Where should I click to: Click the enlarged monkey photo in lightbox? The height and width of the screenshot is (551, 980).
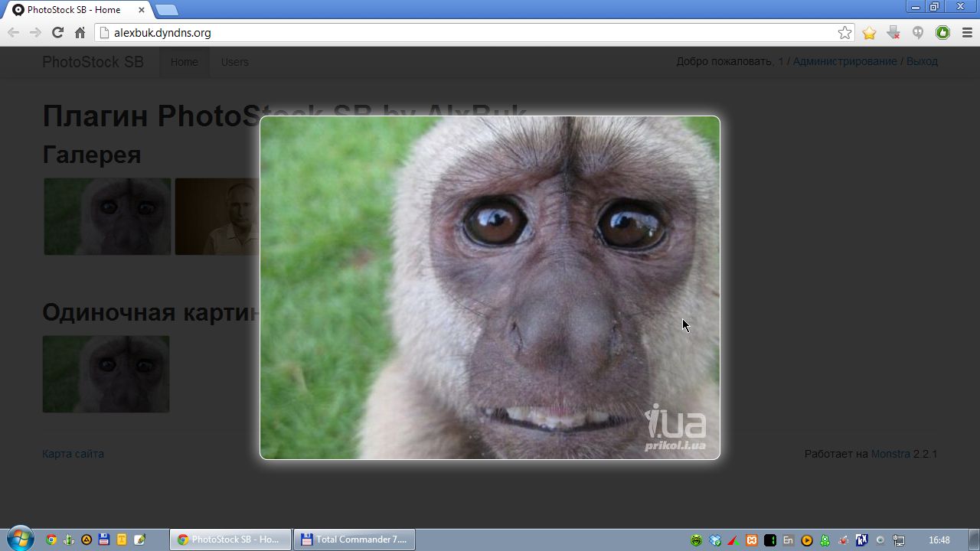(x=490, y=287)
